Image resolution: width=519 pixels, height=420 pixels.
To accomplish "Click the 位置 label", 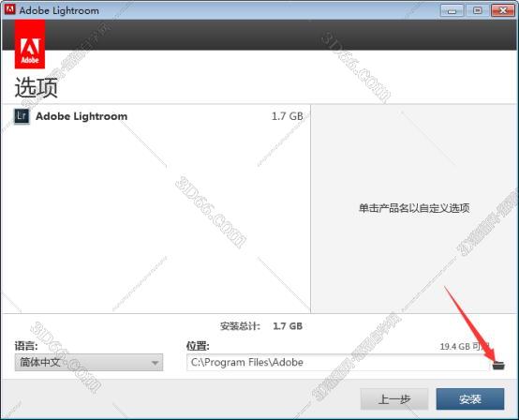I will [198, 346].
